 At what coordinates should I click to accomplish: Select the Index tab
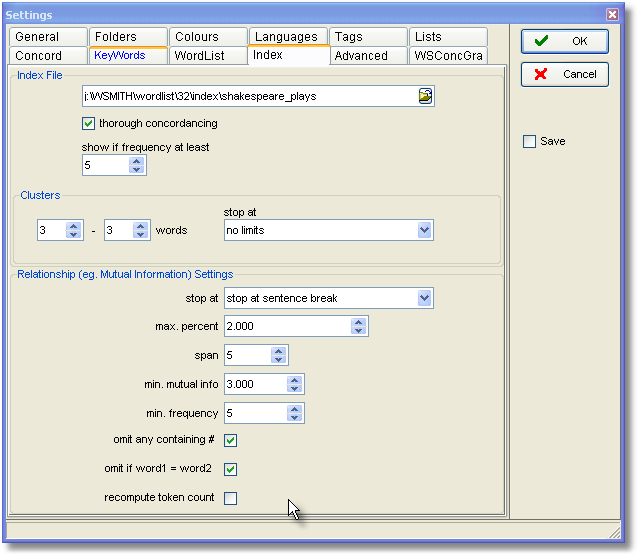(288, 55)
